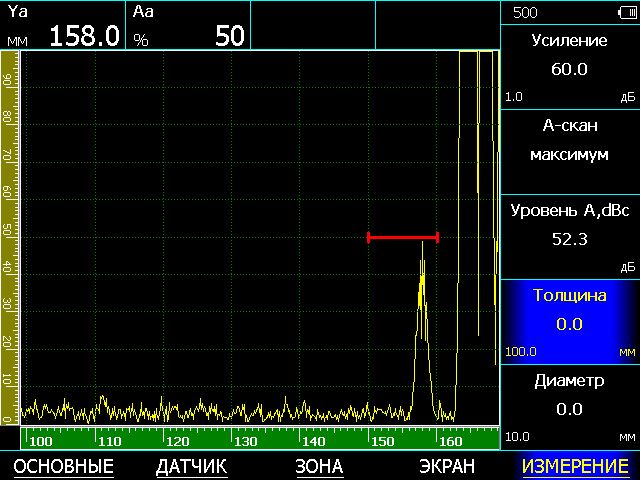Image resolution: width=640 pixels, height=480 pixels.
Task: Open the А-скан максимум parameter
Action: tap(570, 152)
